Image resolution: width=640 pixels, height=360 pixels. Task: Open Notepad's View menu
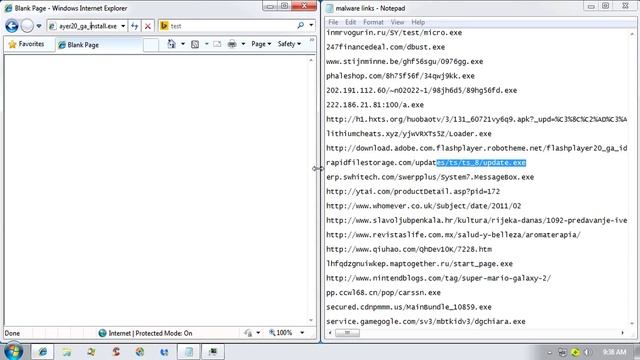click(x=397, y=22)
